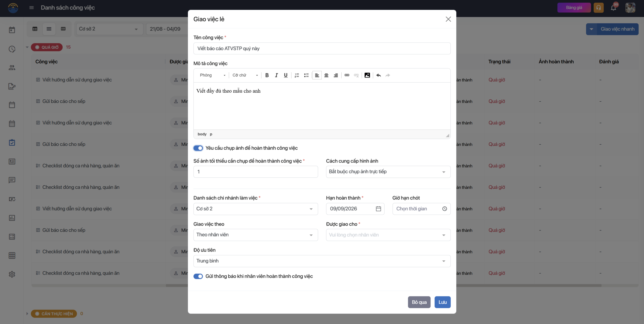Open the notification bell
The height and width of the screenshot is (324, 644).
pyautogui.click(x=614, y=8)
